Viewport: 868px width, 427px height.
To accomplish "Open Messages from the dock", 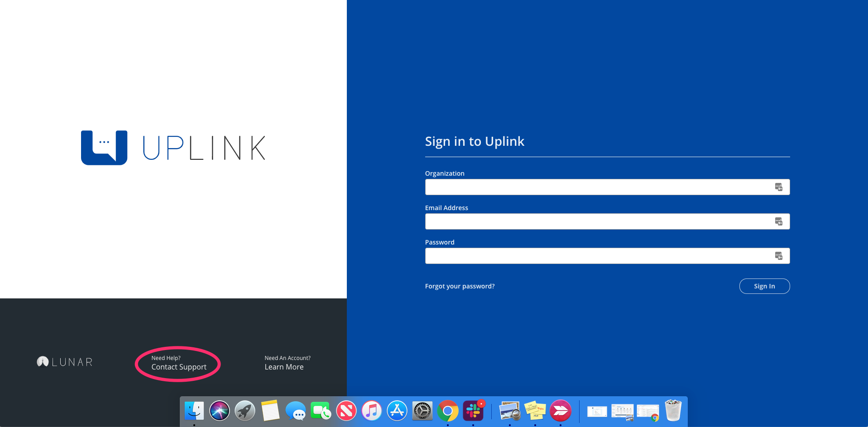I will (296, 411).
